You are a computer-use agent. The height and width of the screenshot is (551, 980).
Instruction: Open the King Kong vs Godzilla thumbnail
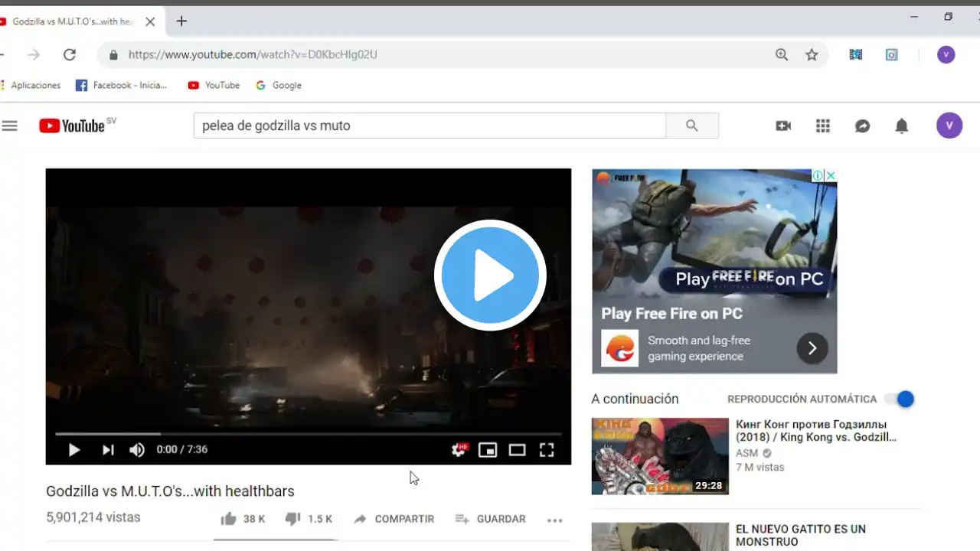pyautogui.click(x=660, y=456)
